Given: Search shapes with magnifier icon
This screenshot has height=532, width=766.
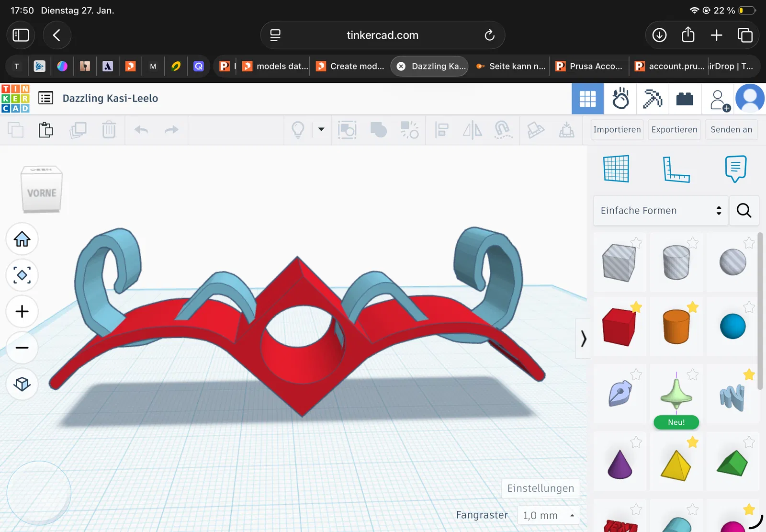Looking at the screenshot, I should [x=743, y=211].
